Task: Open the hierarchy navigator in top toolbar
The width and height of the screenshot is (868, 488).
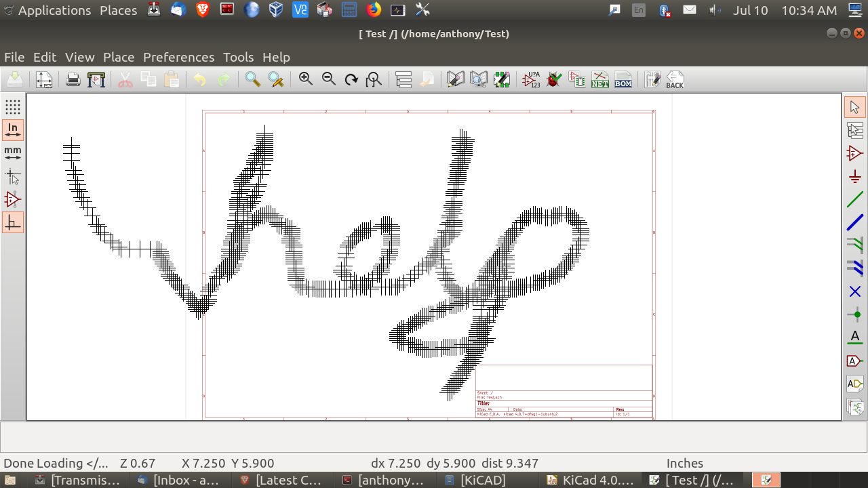Action: pyautogui.click(x=403, y=80)
